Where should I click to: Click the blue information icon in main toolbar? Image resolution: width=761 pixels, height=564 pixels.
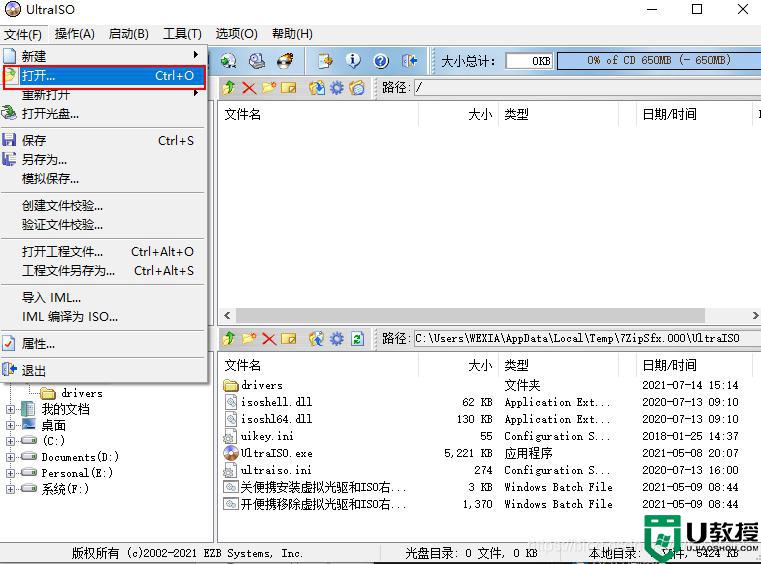(353, 61)
